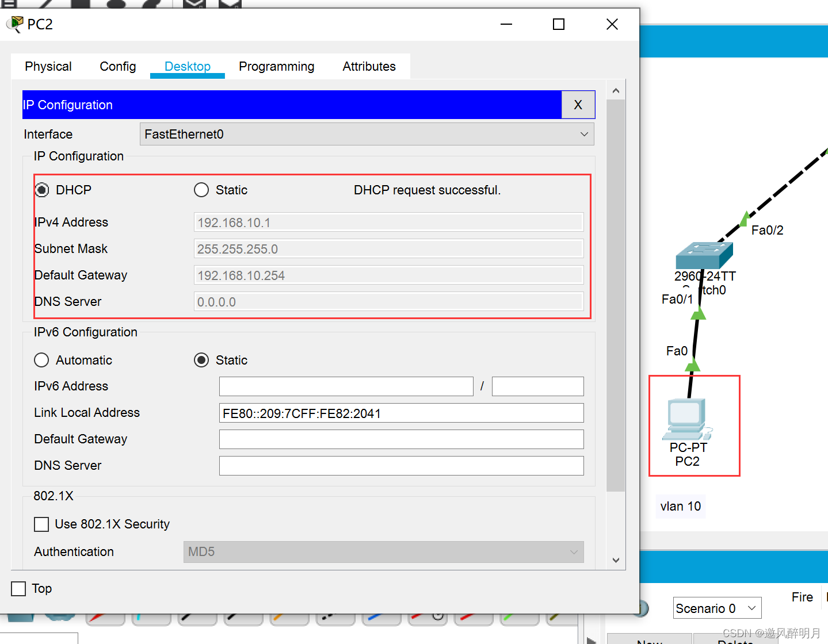Click the PC2 computer icon in topology
Image resolution: width=828 pixels, height=644 pixels.
[x=687, y=419]
